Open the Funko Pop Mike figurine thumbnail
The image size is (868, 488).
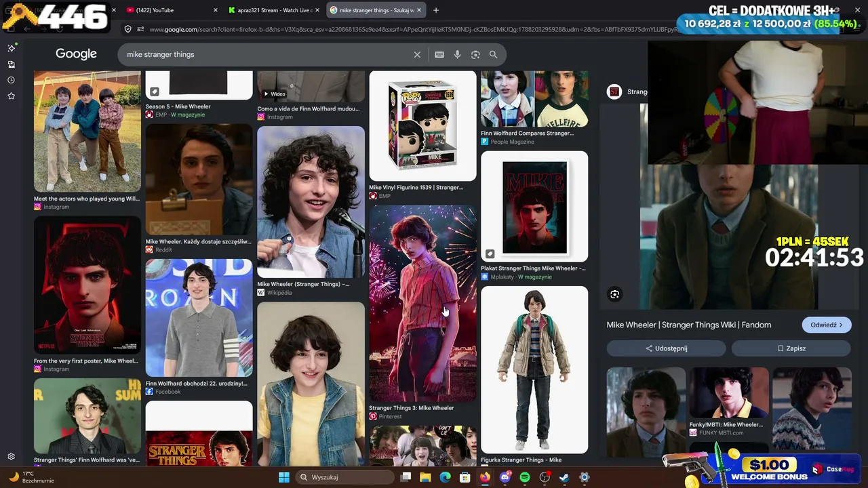coord(422,126)
